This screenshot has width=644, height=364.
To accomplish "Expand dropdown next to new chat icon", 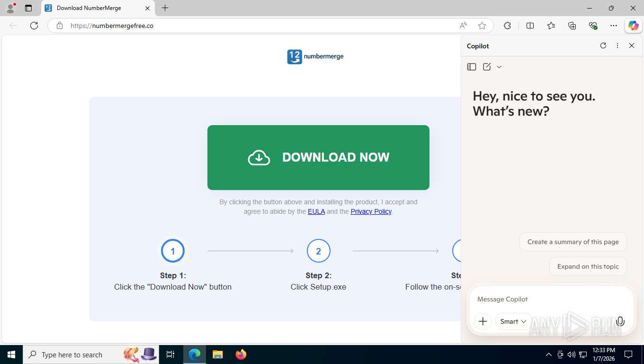I will 499,67.
